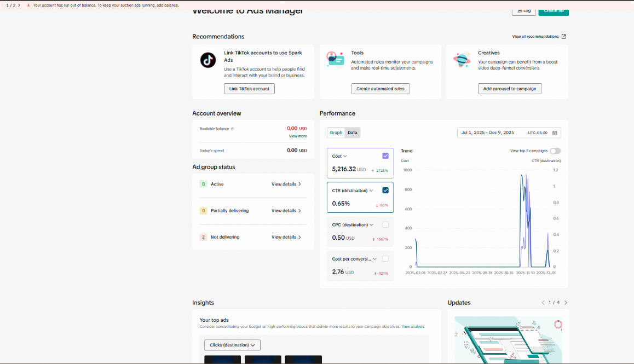
Task: Open the Clicks (destination) dropdown
Action: point(232,345)
